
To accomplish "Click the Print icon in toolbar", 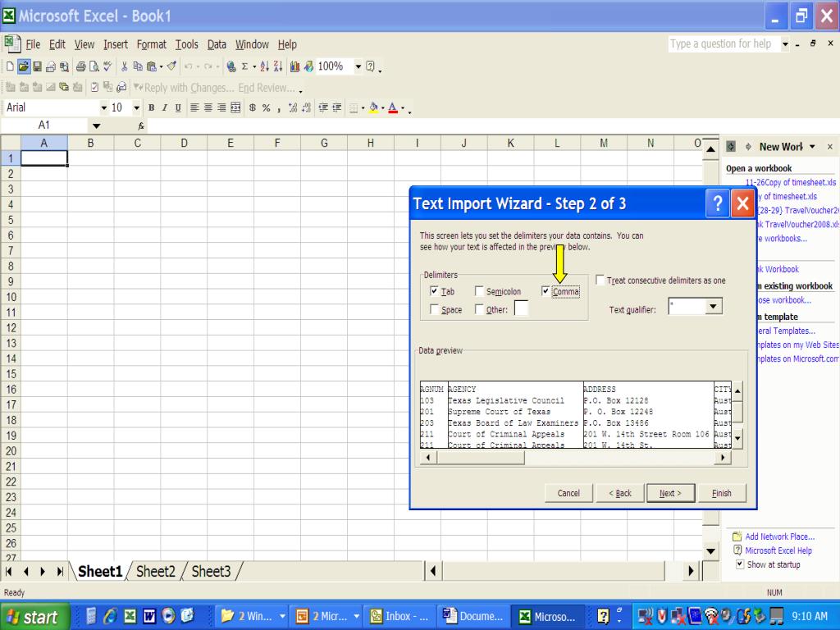I will pyautogui.click(x=81, y=66).
